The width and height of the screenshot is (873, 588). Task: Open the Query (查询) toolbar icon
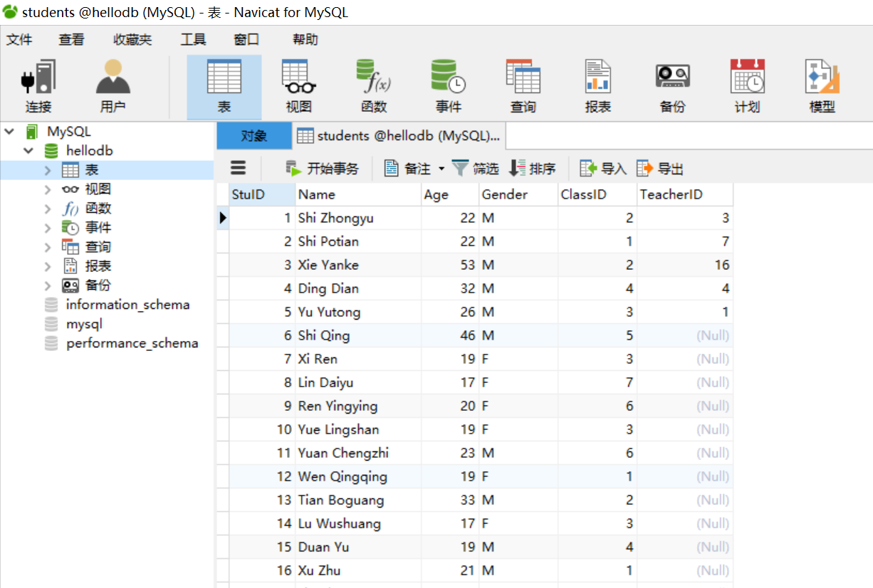coord(523,86)
